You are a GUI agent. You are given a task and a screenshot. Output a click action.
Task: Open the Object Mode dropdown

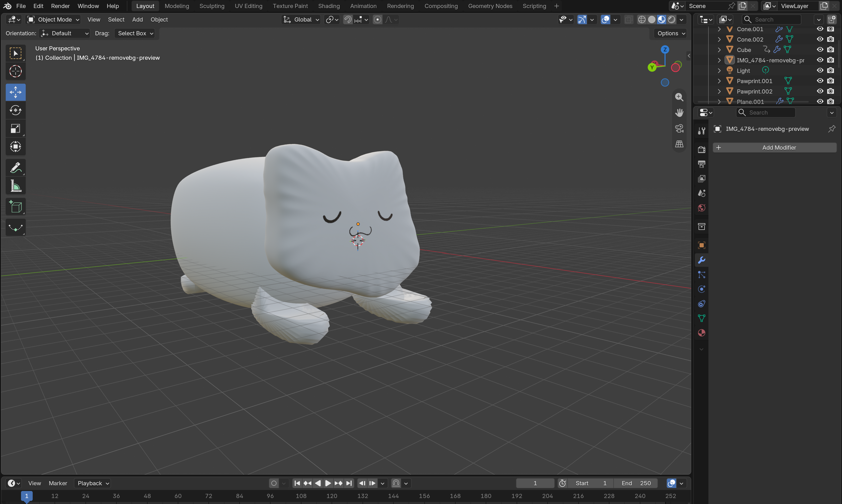click(53, 20)
